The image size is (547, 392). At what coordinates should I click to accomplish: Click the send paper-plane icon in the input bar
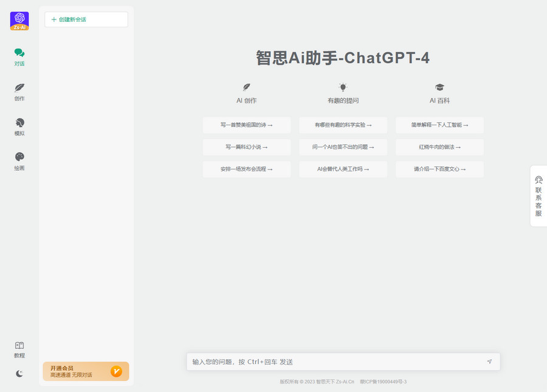click(x=489, y=361)
